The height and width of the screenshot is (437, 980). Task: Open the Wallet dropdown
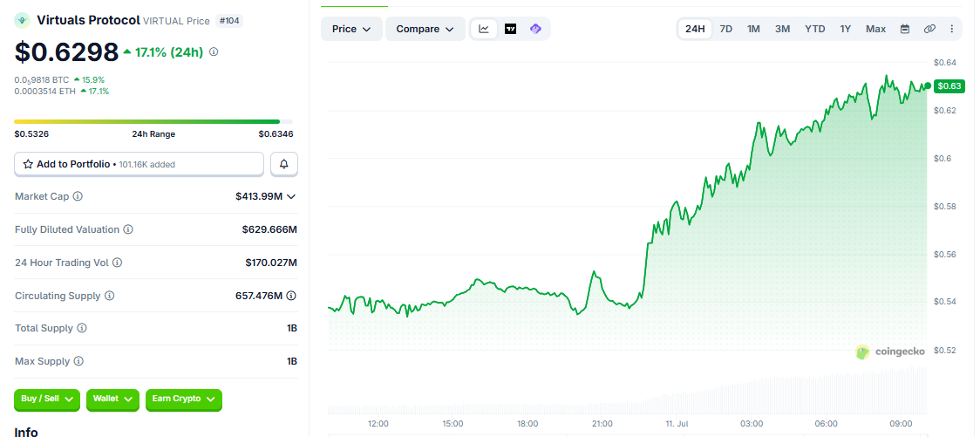(112, 399)
